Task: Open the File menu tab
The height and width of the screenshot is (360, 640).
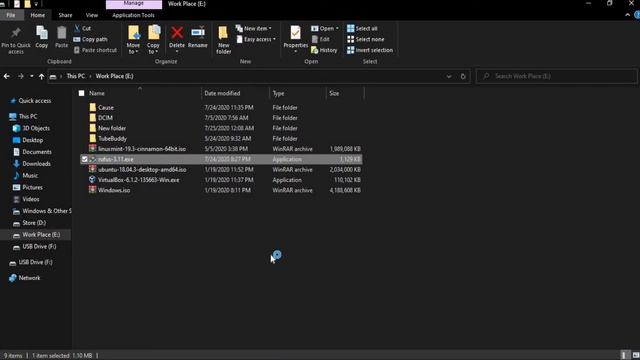Action: 11,15
